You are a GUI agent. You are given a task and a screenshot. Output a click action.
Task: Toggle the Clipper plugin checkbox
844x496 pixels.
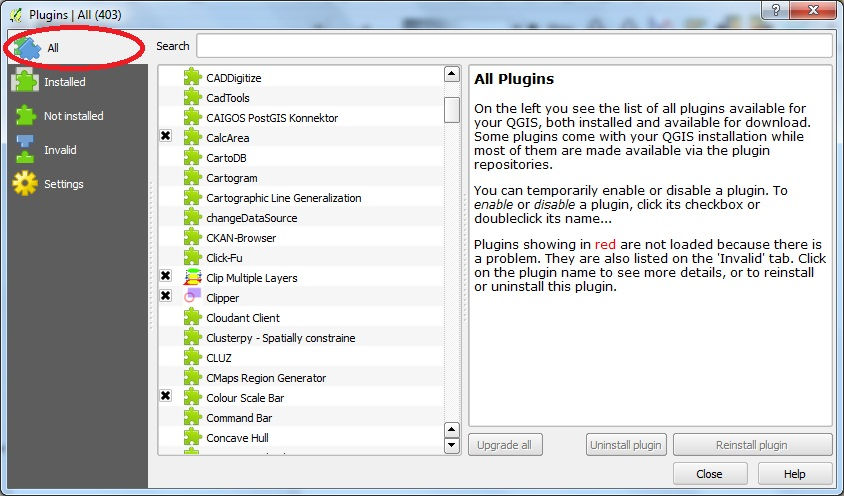[x=166, y=296]
